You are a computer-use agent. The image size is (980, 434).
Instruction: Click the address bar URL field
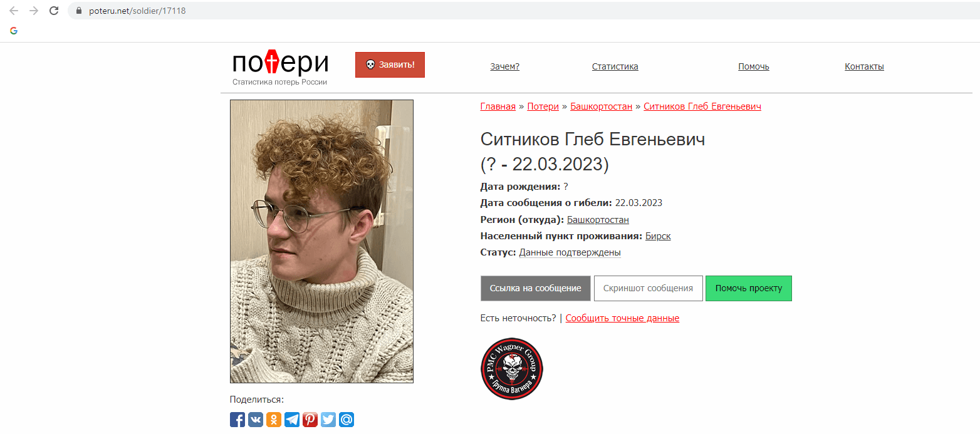point(520,11)
